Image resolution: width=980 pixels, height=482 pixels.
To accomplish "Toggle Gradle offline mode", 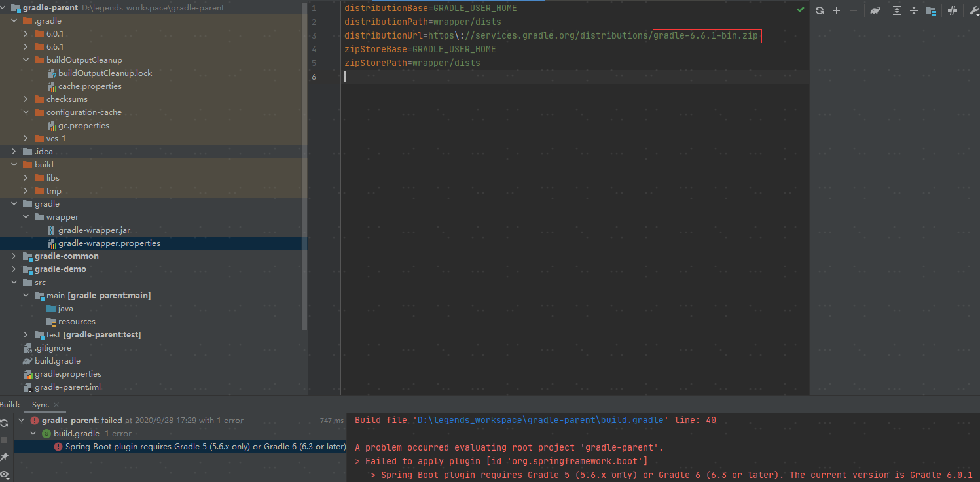I will tap(953, 10).
